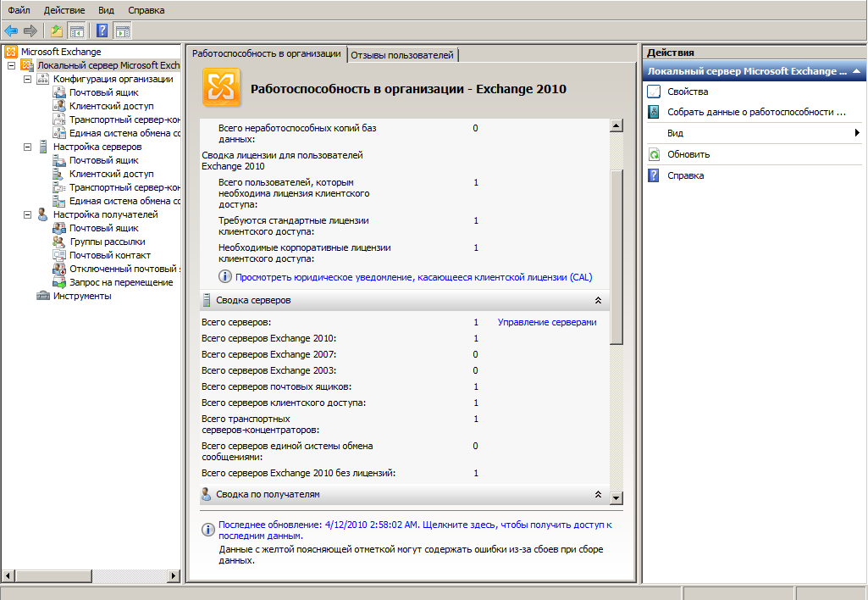This screenshot has height=600, width=868.
Task: Open the Файл menu
Action: coord(19,10)
